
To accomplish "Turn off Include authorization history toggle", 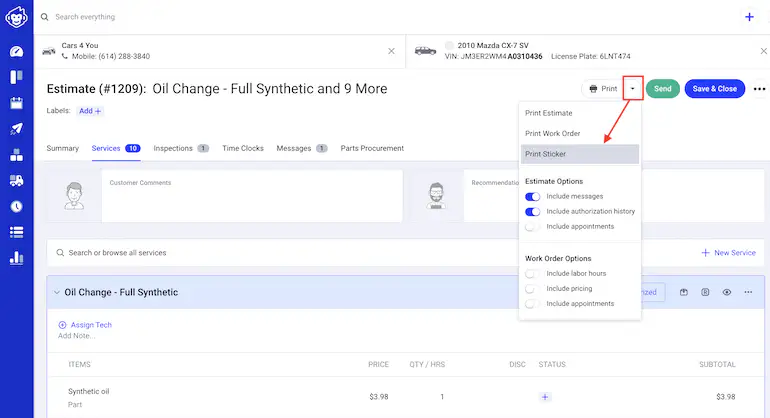I will pos(533,211).
